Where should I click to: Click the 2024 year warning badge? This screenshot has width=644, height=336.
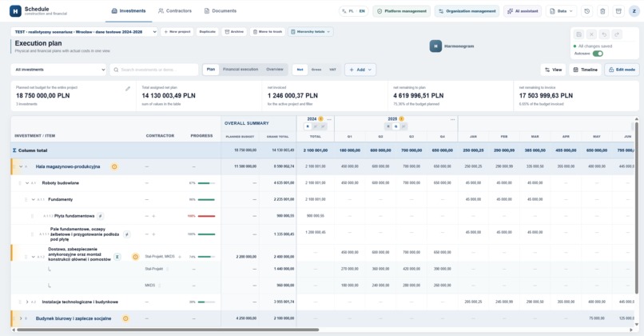pyautogui.click(x=320, y=119)
